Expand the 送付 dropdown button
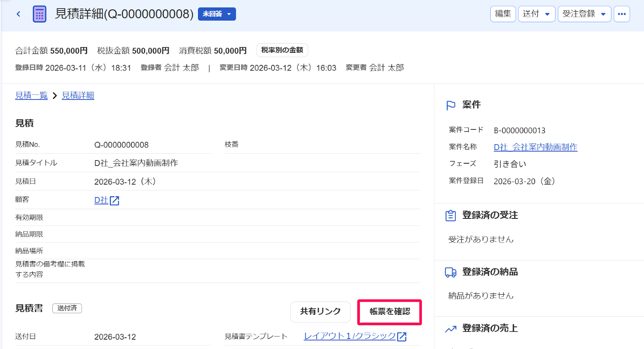The image size is (644, 349). tap(537, 14)
